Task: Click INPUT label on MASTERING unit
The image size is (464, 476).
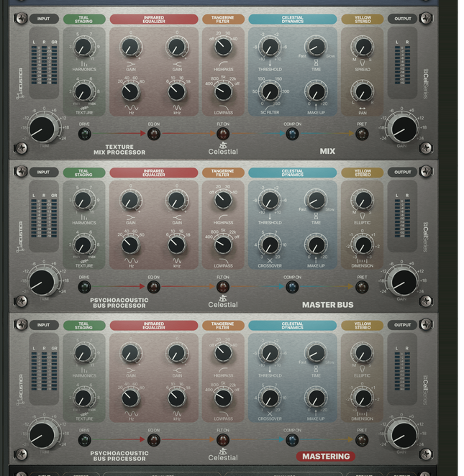Action: click(43, 325)
